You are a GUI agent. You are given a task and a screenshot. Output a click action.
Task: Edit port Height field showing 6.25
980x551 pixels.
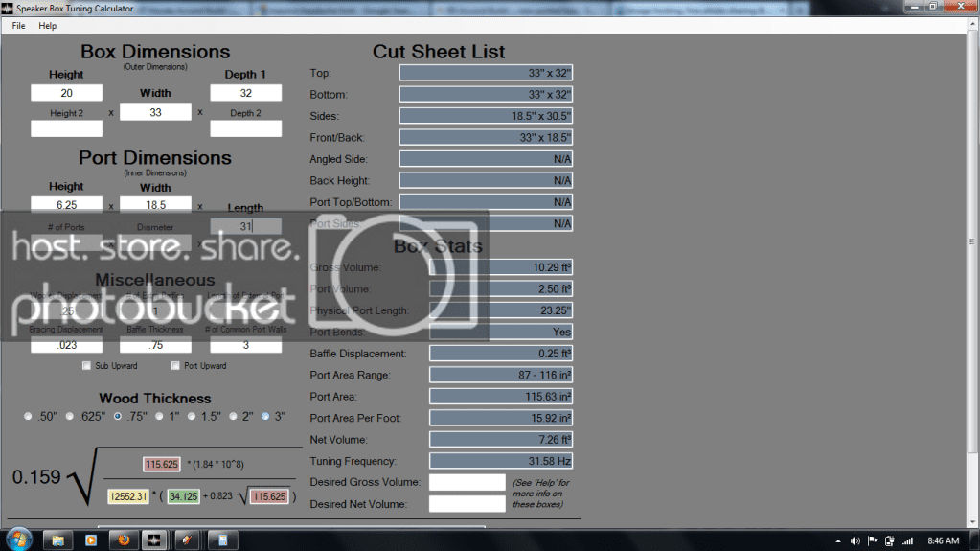coord(66,204)
